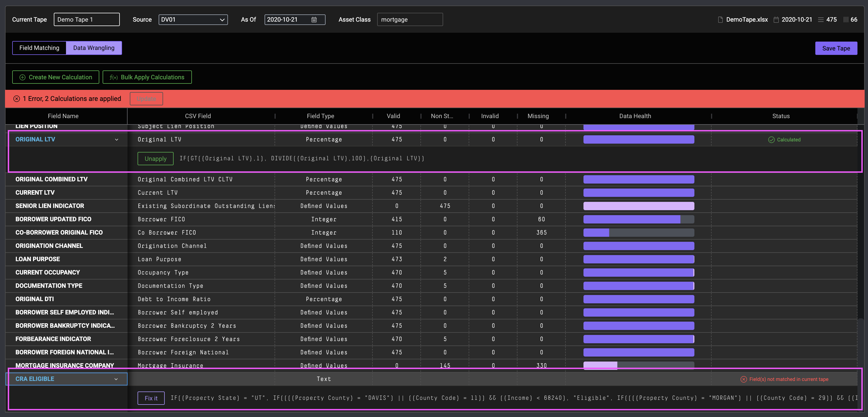Select the Data Wrangling tab
Image resolution: width=868 pixels, height=417 pixels.
click(x=94, y=48)
